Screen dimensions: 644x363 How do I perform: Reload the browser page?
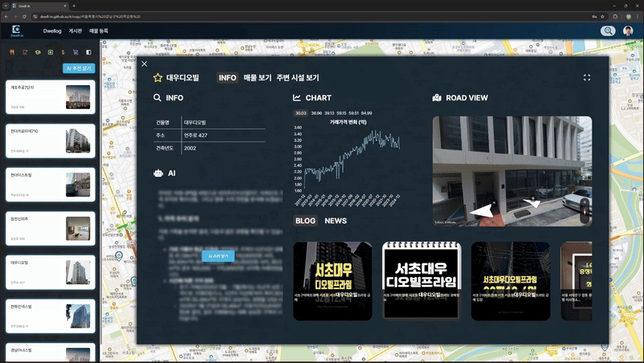point(24,16)
